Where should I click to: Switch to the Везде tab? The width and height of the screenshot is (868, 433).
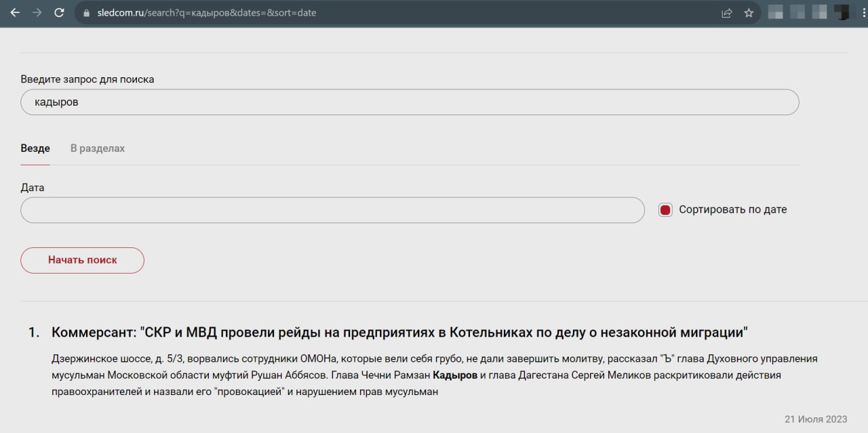point(35,148)
